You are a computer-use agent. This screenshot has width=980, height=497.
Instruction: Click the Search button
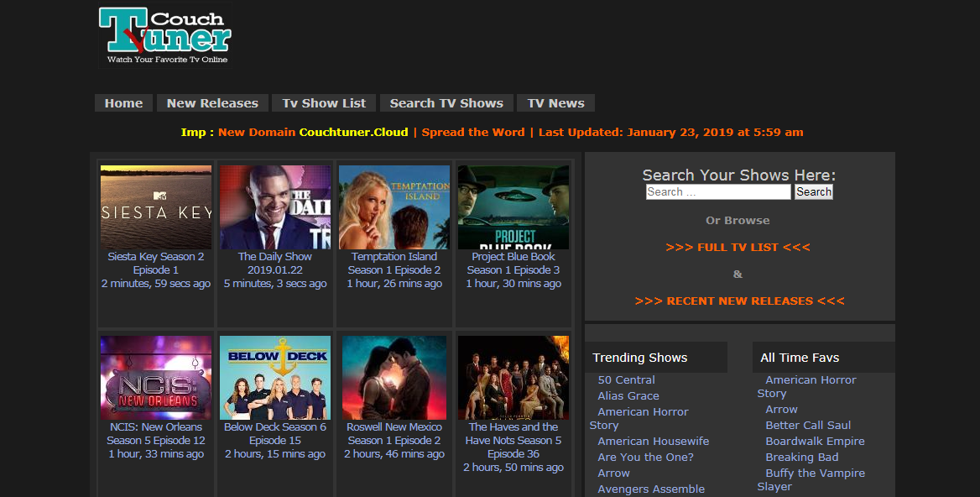point(814,192)
